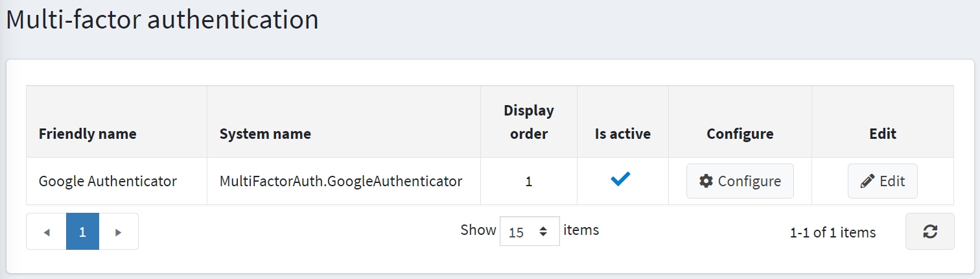The height and width of the screenshot is (279, 980).
Task: Go to previous page using left arrow
Action: tap(46, 232)
